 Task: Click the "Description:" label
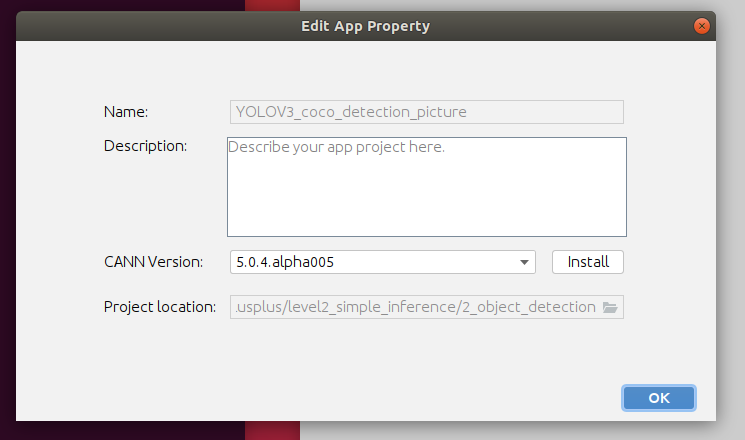(x=145, y=146)
